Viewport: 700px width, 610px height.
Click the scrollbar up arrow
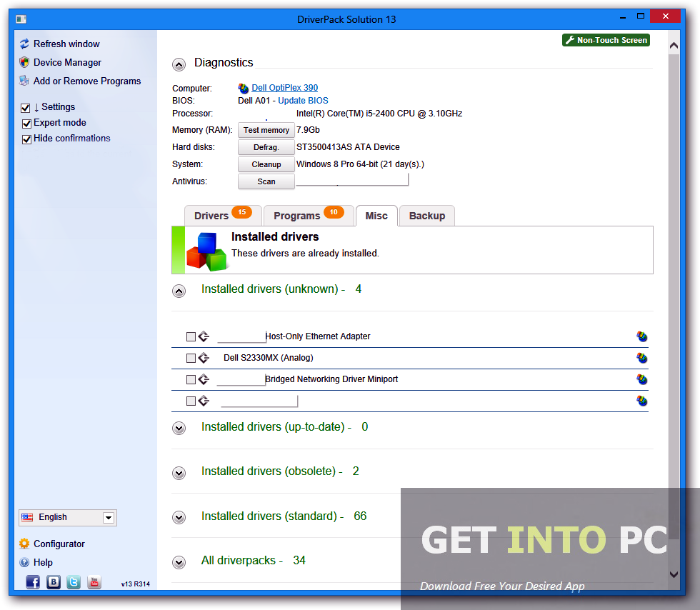tap(674, 46)
